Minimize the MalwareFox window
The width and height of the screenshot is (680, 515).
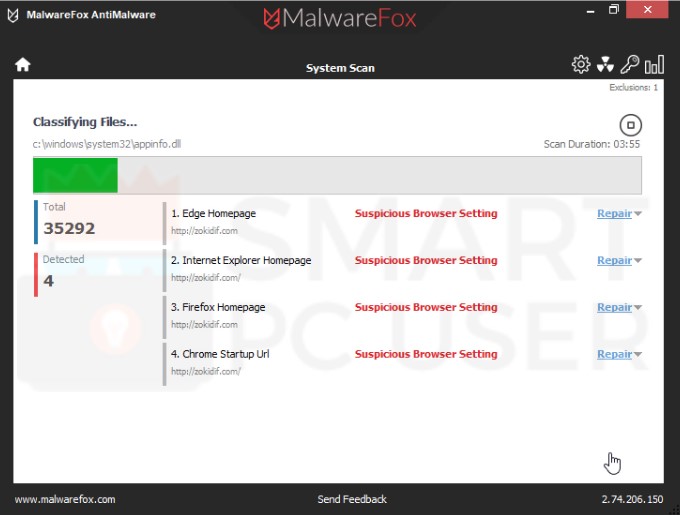(590, 10)
